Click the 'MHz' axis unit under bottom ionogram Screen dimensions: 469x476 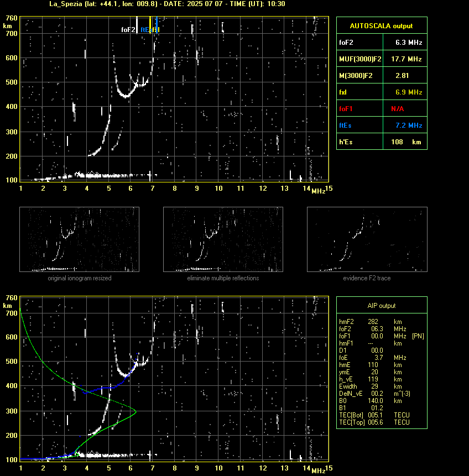[319, 471]
